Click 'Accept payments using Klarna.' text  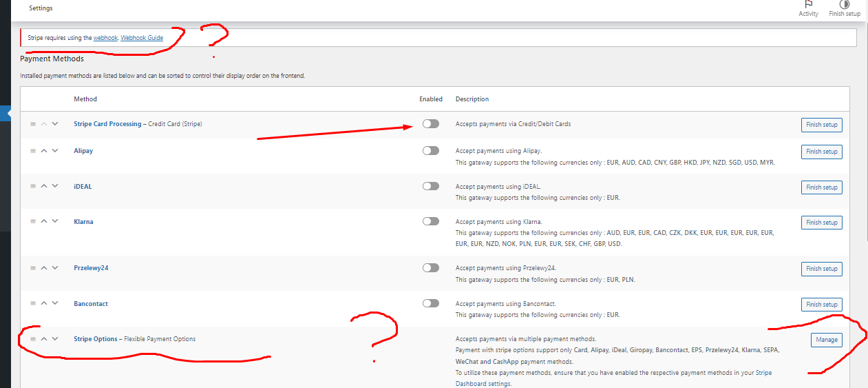click(x=499, y=222)
